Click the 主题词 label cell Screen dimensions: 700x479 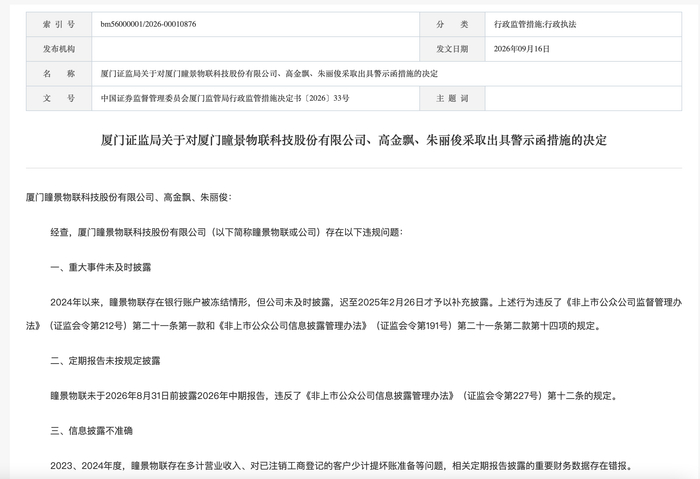coord(452,98)
